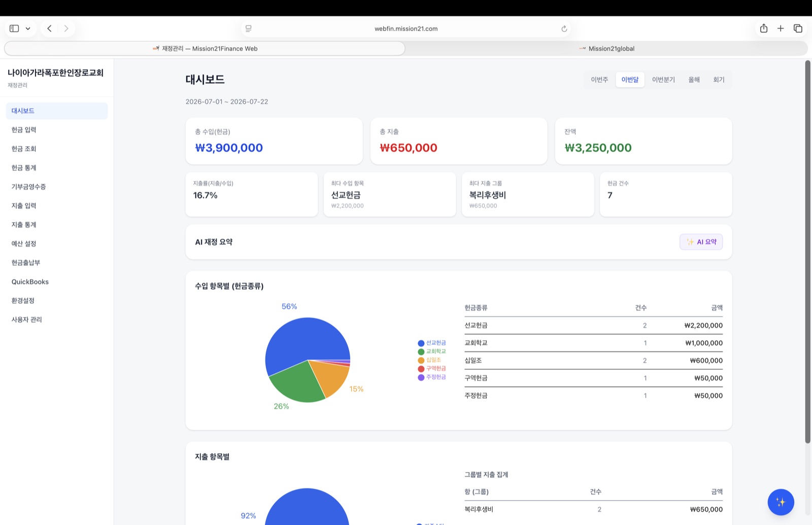Open the reader view icon in address bar

pos(249,29)
